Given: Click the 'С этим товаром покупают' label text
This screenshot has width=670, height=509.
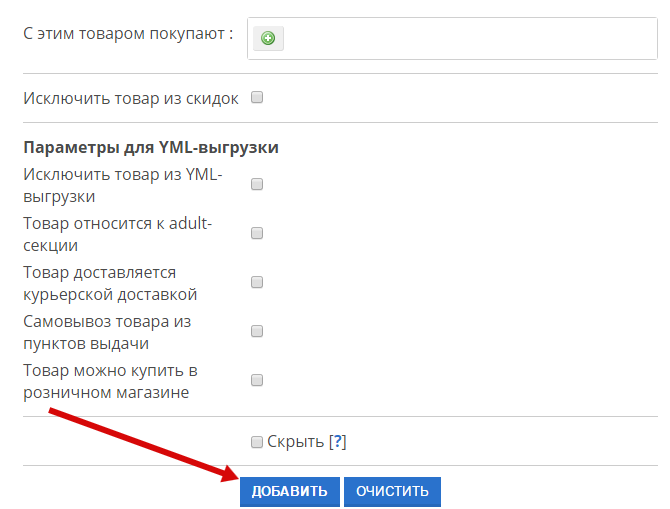Looking at the screenshot, I should [127, 33].
